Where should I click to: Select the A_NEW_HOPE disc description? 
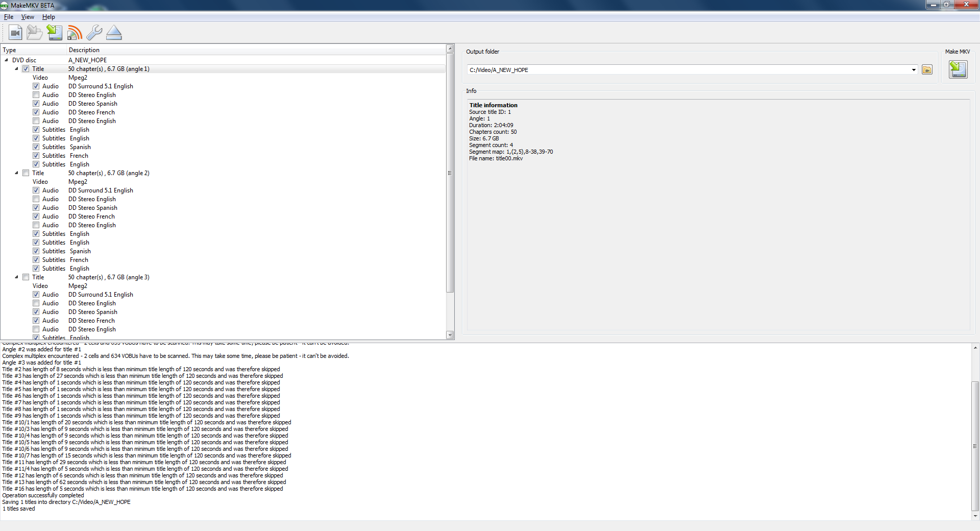(88, 60)
